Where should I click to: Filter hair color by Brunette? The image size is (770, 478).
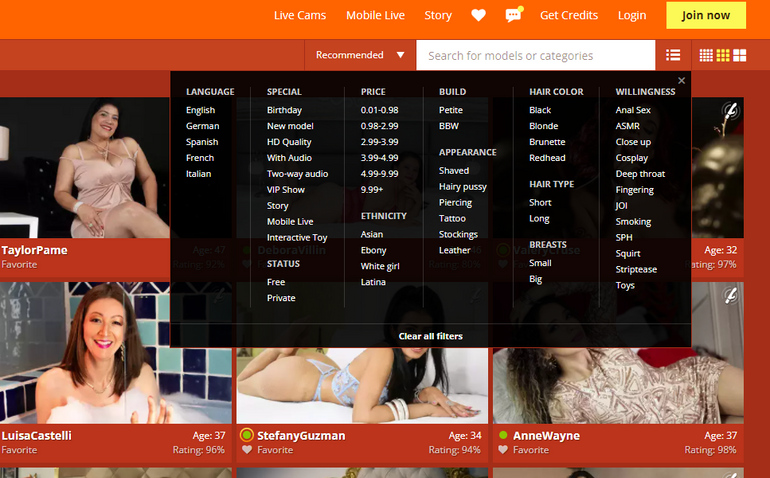tap(547, 142)
